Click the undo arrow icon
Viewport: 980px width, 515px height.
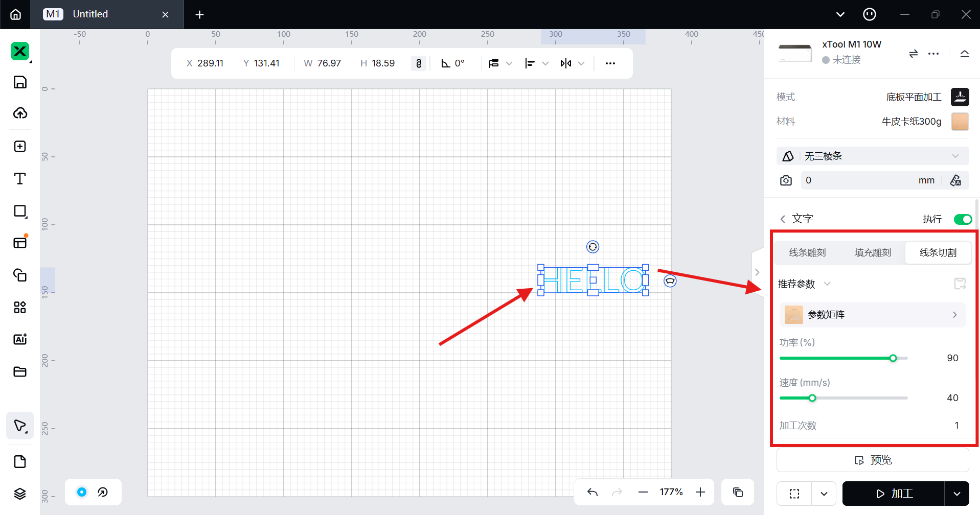tap(592, 492)
